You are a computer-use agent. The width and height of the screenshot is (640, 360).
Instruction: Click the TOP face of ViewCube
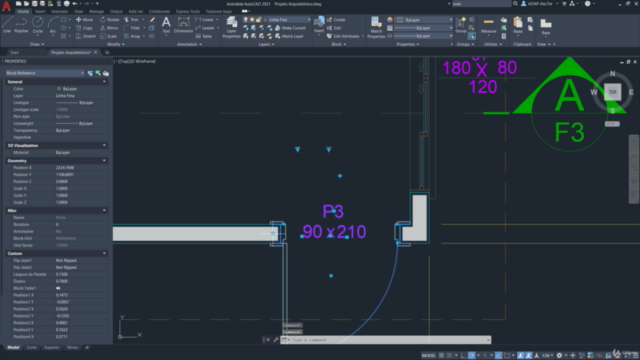(613, 92)
